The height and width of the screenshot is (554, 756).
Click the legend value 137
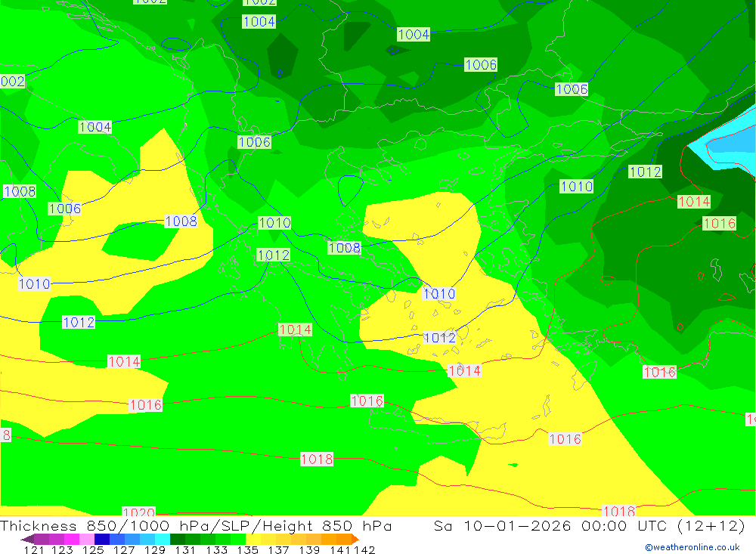[278, 549]
